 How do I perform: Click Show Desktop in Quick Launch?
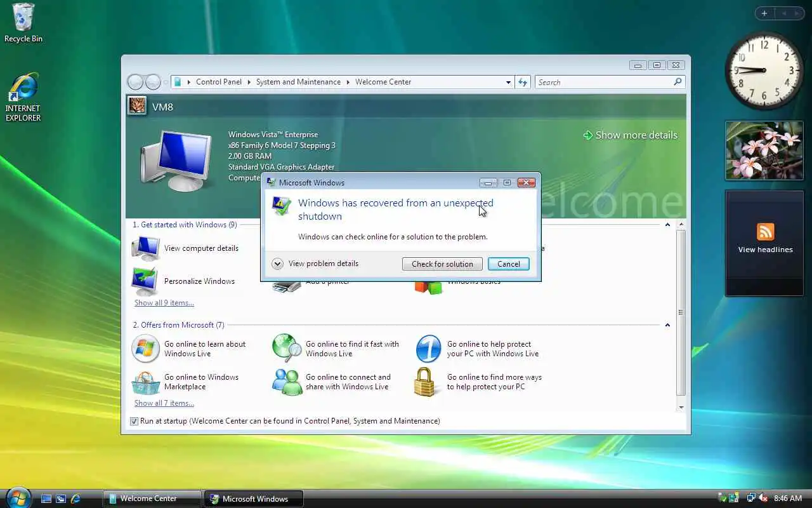[x=46, y=499]
